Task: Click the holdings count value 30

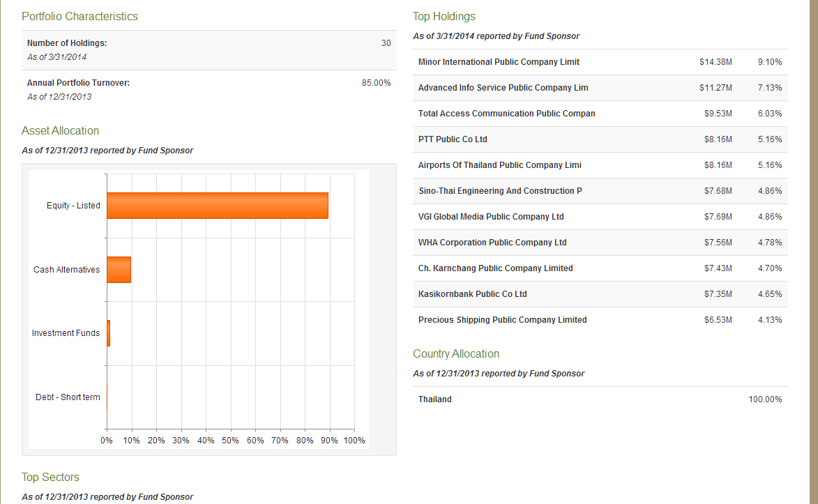Action: click(x=386, y=43)
